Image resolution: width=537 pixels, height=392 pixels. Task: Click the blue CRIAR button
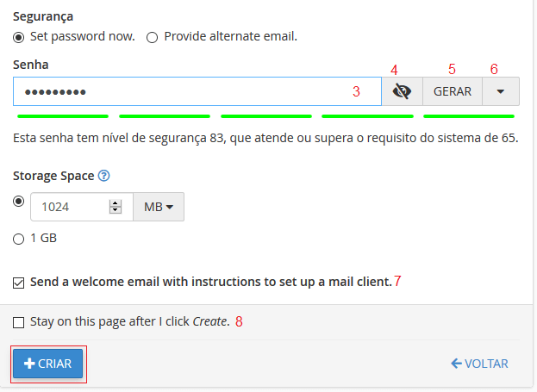pyautogui.click(x=48, y=364)
